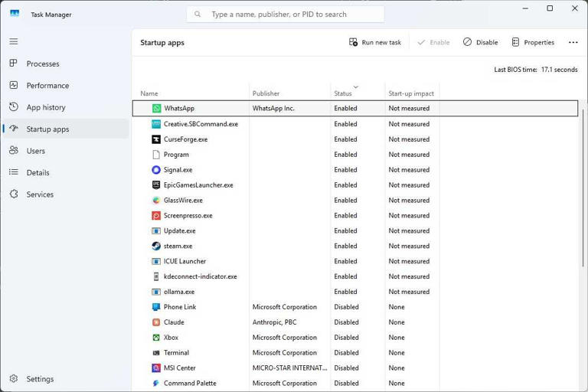Click Run new task button
This screenshot has width=588, height=392.
pos(375,42)
